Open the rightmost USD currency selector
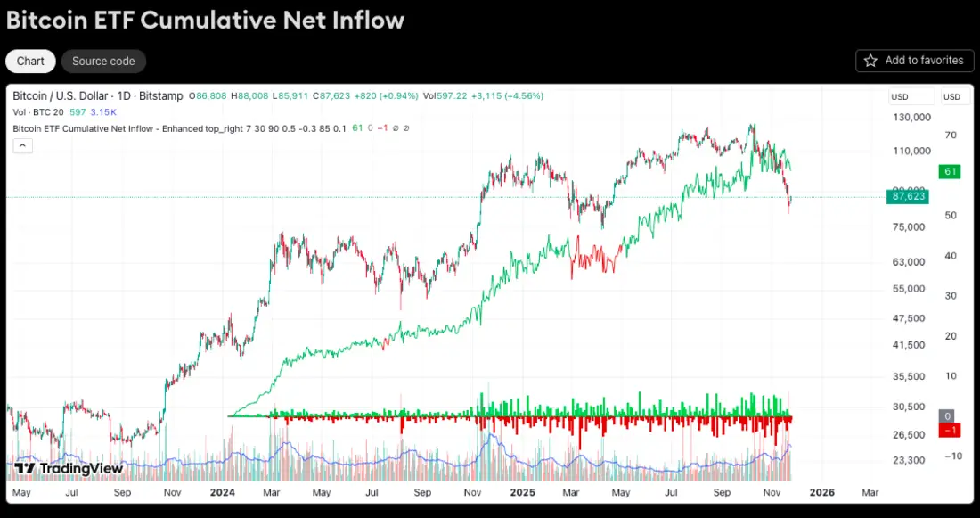 (954, 97)
